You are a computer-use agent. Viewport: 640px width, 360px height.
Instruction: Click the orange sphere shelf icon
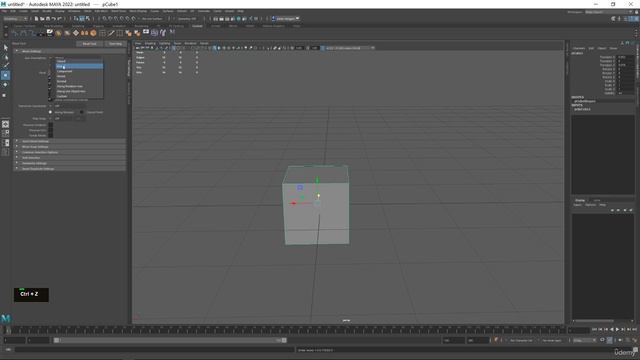(x=93, y=33)
